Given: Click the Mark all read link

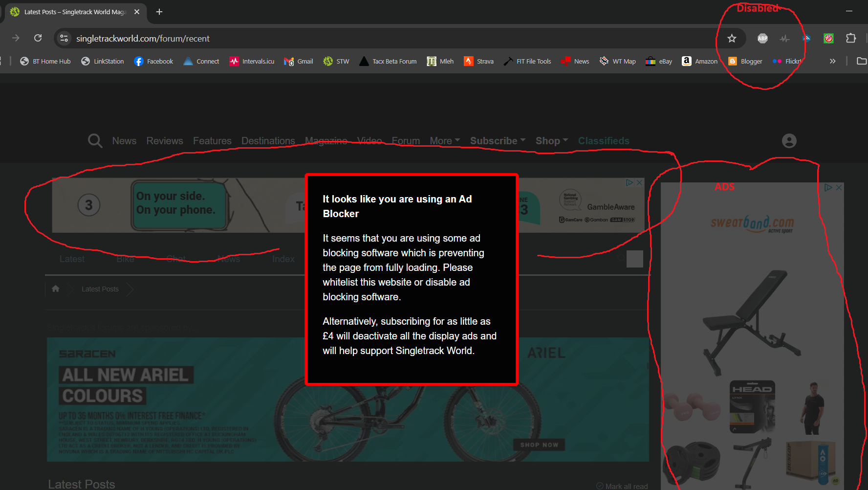Looking at the screenshot, I should (x=627, y=486).
